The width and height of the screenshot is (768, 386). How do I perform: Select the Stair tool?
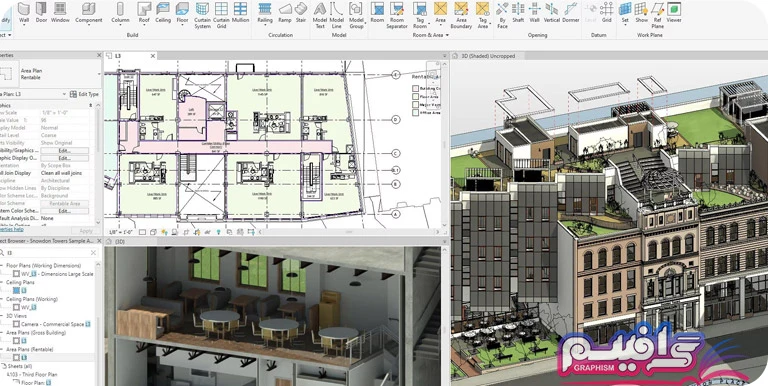tap(300, 13)
